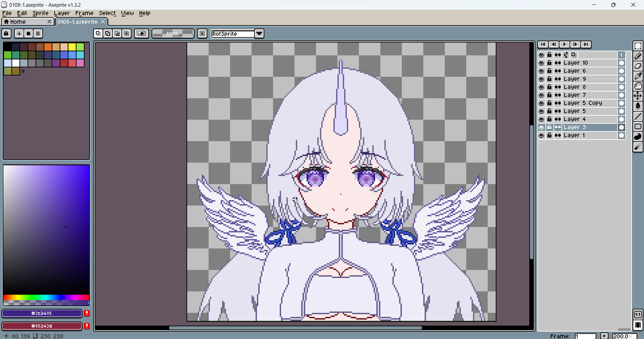Click the rainbow hue slider
Screen dimensions: 644x339
[46, 297]
